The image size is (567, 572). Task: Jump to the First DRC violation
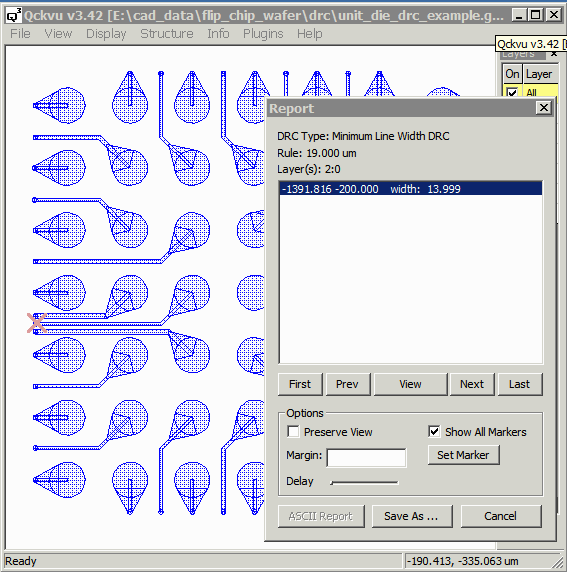coord(300,384)
